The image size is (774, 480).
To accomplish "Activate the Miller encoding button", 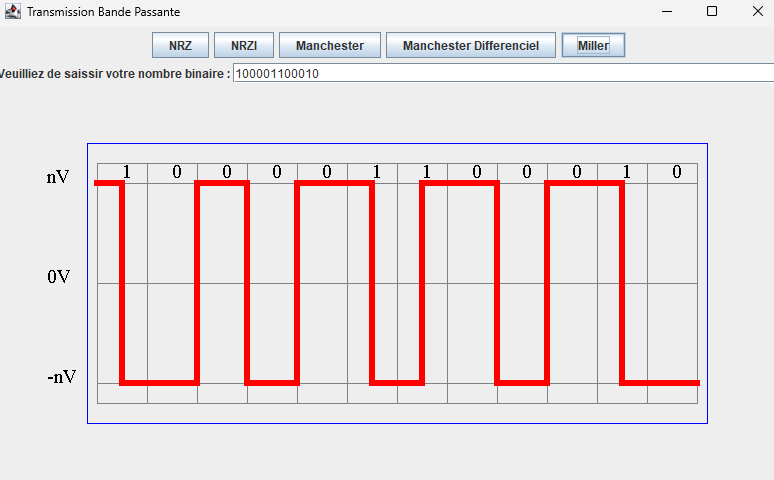I will click(593, 45).
